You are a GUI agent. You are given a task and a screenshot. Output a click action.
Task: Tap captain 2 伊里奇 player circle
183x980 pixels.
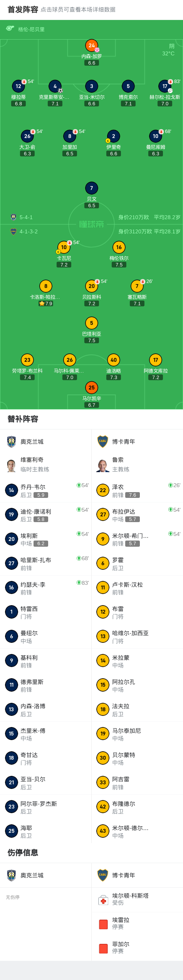pyautogui.click(x=114, y=136)
